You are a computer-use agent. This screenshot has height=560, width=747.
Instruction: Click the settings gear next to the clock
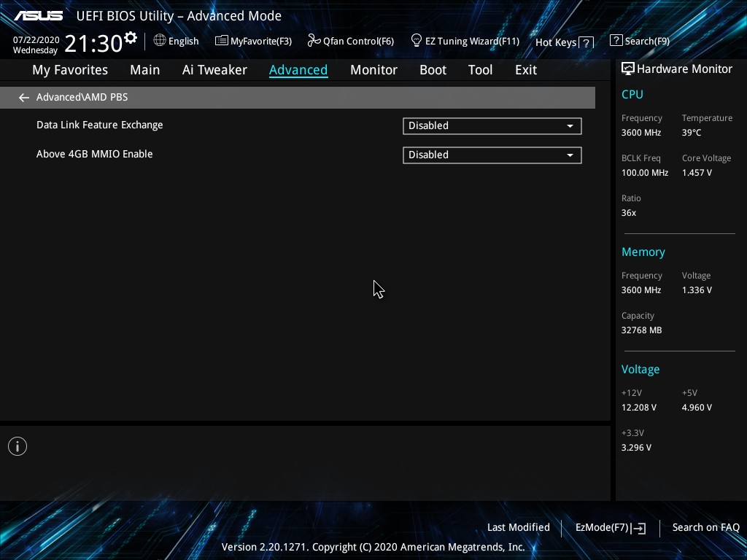[131, 38]
